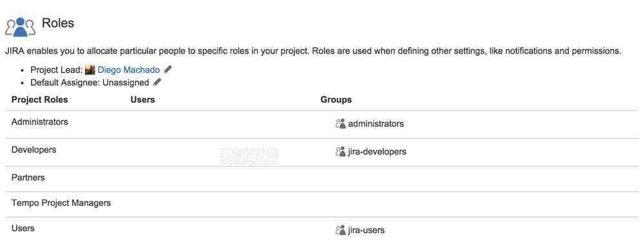
Task: Click the Roles people icon
Action: click(20, 27)
